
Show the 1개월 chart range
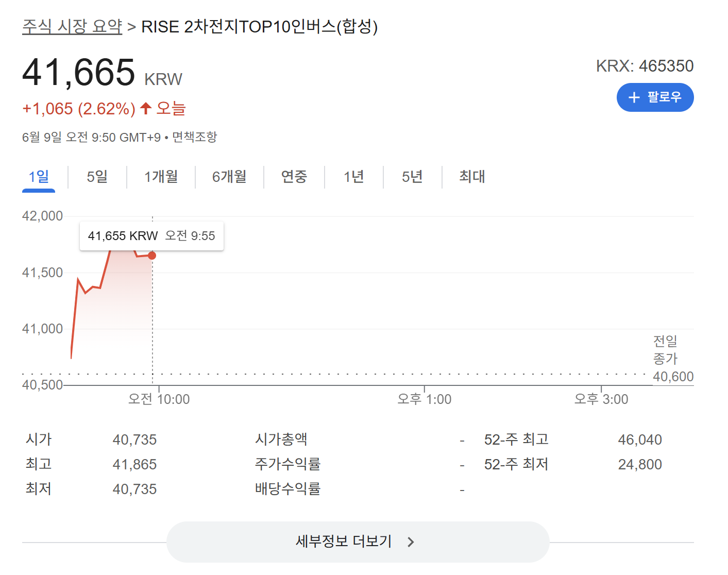[x=161, y=177]
